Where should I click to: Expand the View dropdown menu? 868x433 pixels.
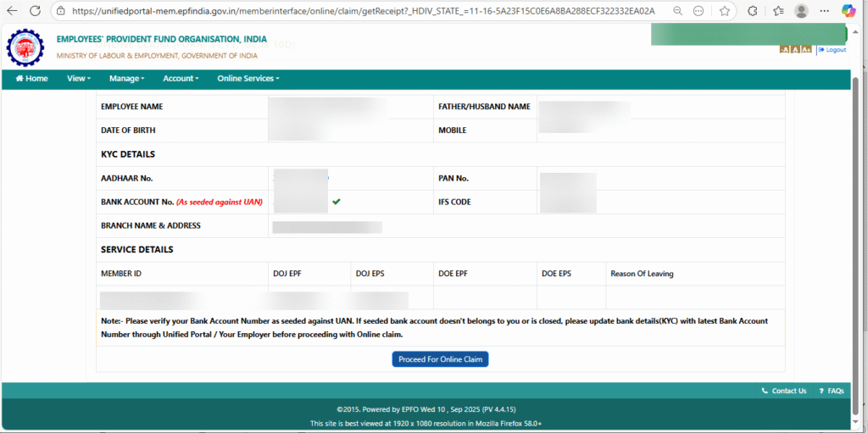tap(79, 79)
